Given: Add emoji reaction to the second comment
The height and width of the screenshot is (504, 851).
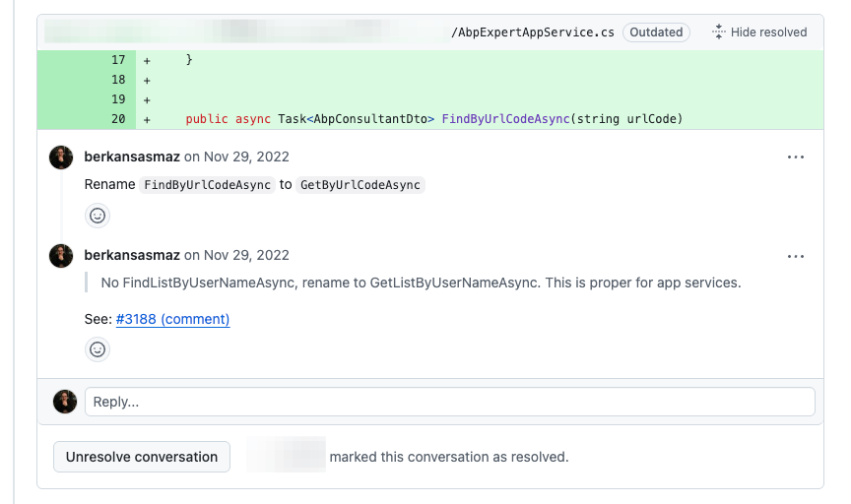Looking at the screenshot, I should pos(98,349).
